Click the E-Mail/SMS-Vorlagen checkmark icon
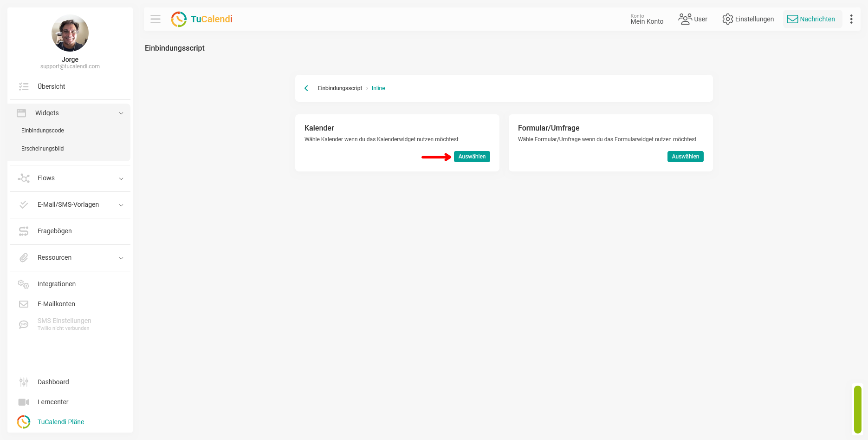Image resolution: width=868 pixels, height=440 pixels. (24, 204)
